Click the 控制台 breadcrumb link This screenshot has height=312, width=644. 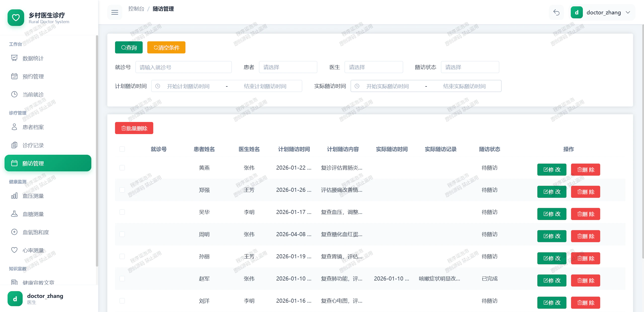tap(136, 9)
